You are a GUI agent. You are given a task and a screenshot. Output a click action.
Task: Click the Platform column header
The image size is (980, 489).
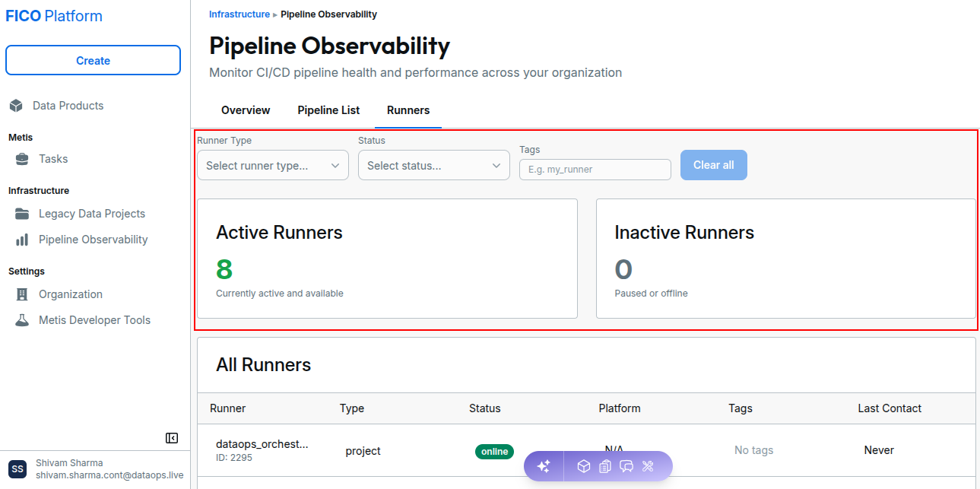620,408
